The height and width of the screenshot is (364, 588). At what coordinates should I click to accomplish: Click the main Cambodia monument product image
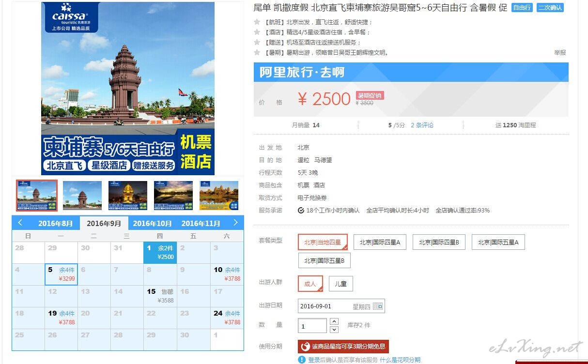point(128,89)
